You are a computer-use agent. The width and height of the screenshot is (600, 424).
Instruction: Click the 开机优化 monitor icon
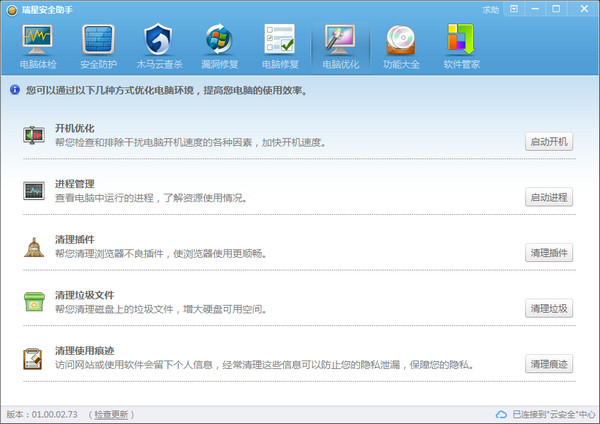point(34,135)
